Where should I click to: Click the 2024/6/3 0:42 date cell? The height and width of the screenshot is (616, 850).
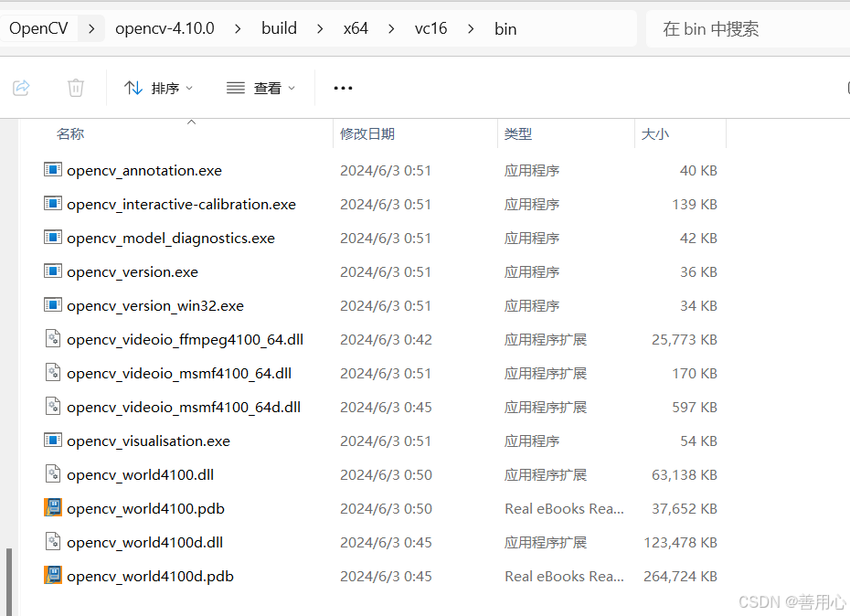pyautogui.click(x=386, y=339)
